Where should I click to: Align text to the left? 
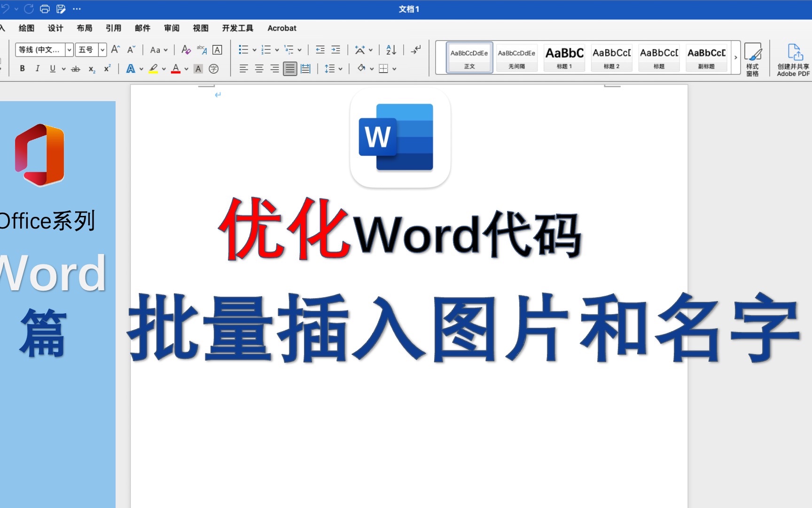pos(243,69)
